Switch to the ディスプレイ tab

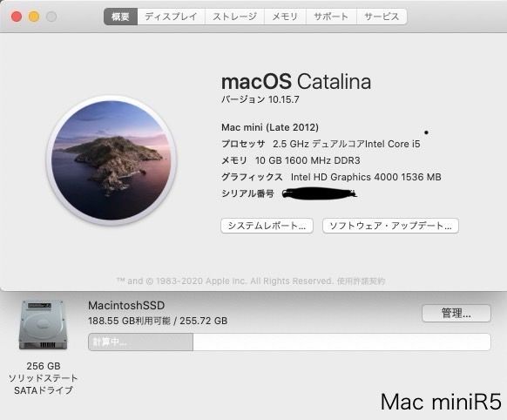coord(171,17)
